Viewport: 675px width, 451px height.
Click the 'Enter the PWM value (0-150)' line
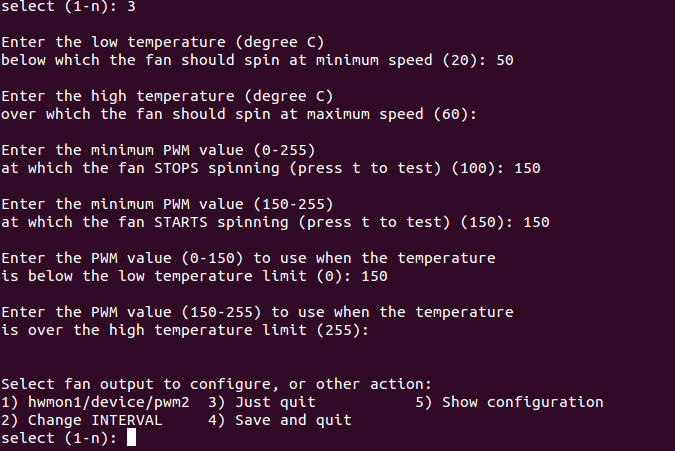pyautogui.click(x=250, y=258)
